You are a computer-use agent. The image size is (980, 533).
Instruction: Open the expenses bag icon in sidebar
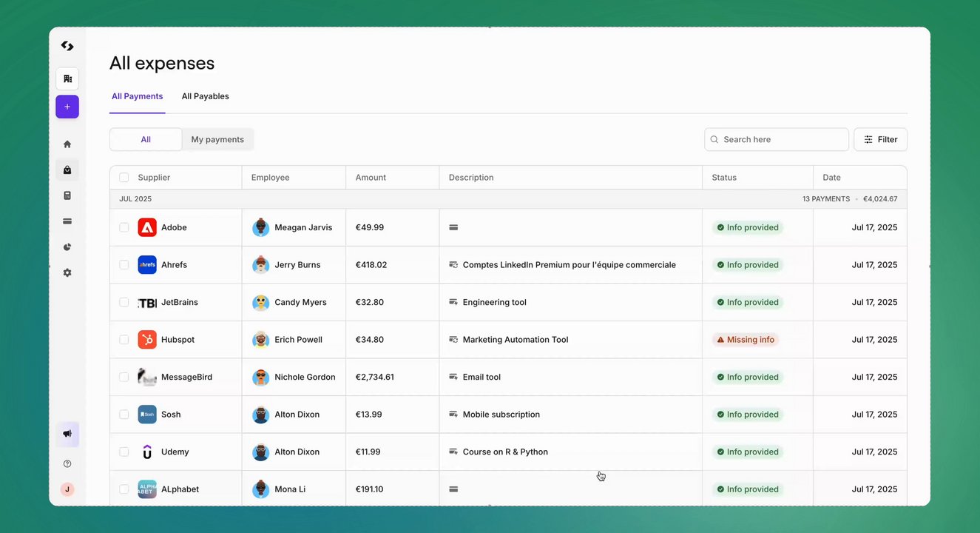pos(67,170)
